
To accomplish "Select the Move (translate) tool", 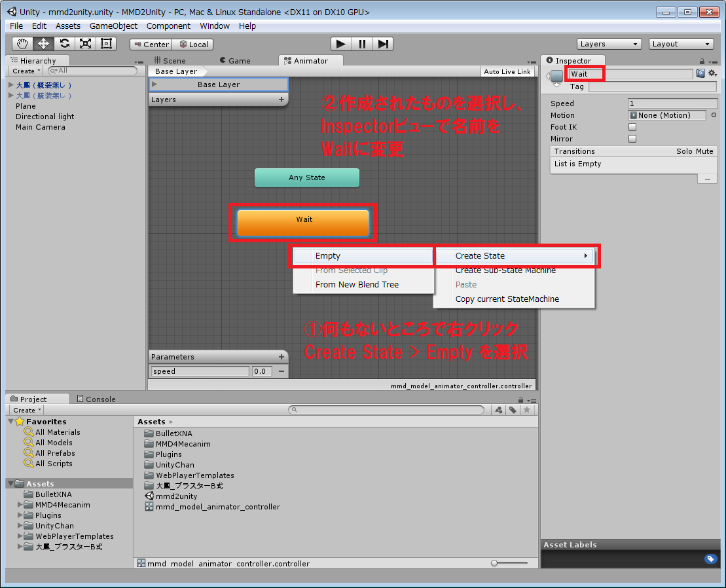I will tap(43, 44).
